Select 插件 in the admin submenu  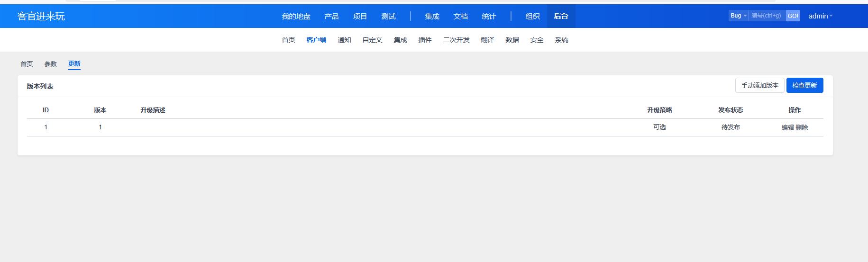coord(425,40)
